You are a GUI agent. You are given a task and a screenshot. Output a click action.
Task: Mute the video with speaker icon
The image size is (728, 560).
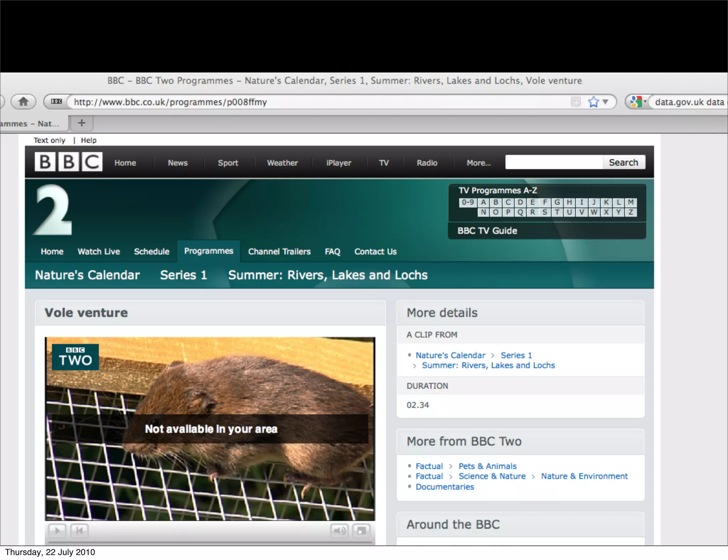click(x=339, y=531)
